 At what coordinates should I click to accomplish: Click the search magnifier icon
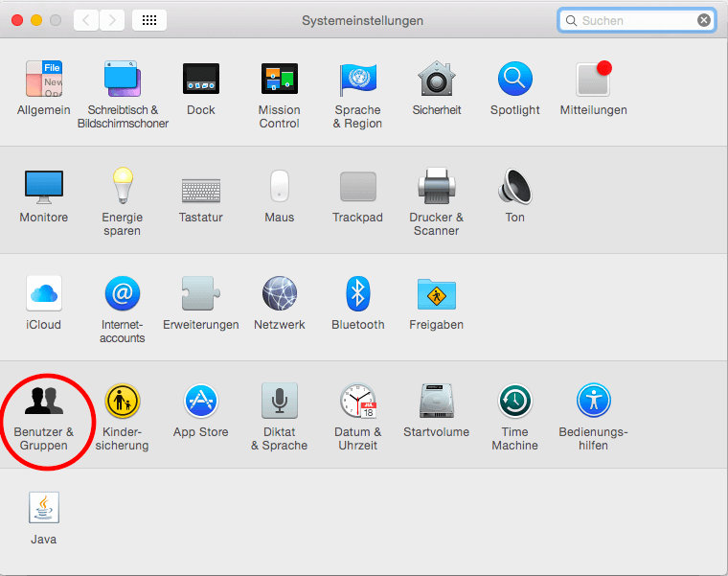pos(572,21)
